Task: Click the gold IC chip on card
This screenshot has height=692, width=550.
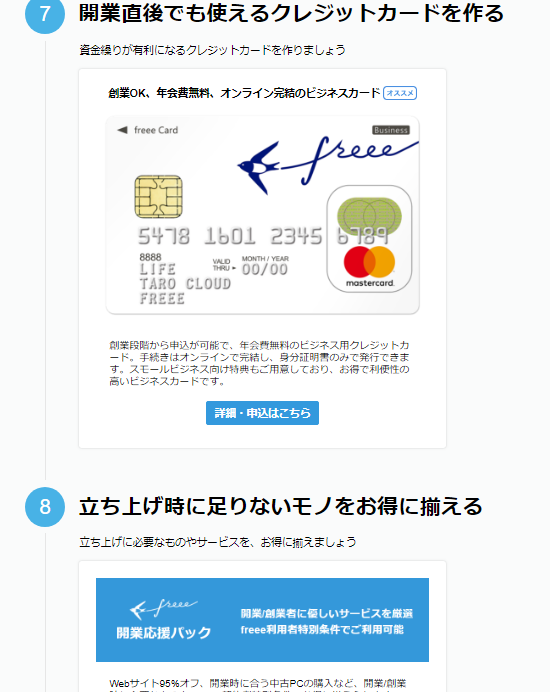Action: point(158,196)
